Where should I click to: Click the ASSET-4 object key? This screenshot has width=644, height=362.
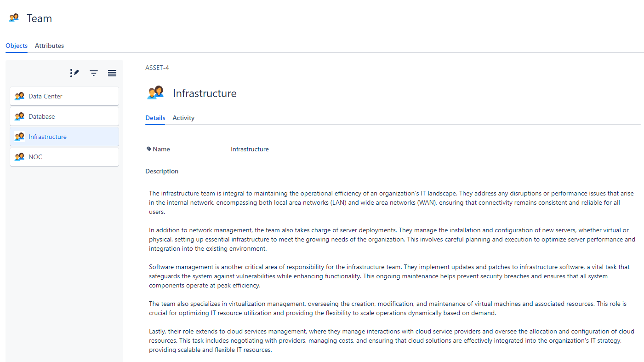[x=157, y=68]
